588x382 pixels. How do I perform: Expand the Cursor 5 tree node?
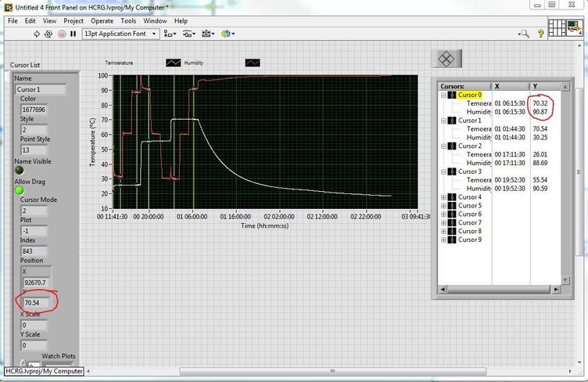[443, 206]
